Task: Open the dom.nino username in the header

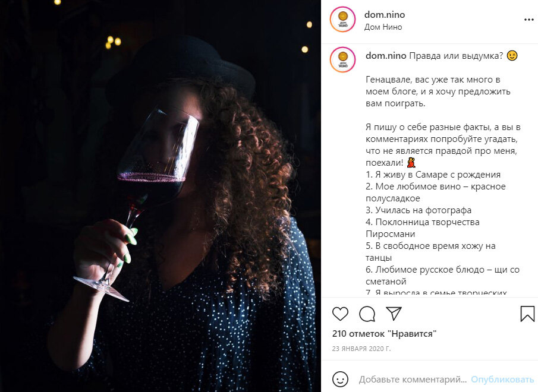Action: [x=384, y=15]
